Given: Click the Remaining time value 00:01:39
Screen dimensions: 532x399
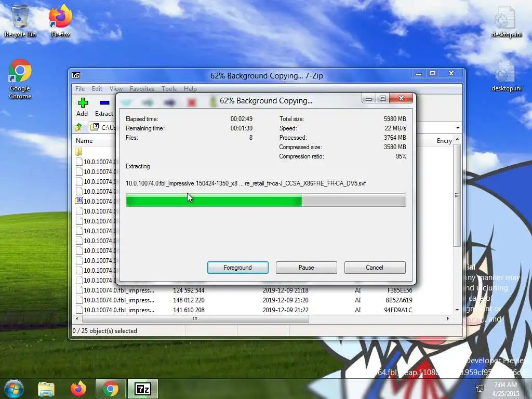Looking at the screenshot, I should point(242,128).
